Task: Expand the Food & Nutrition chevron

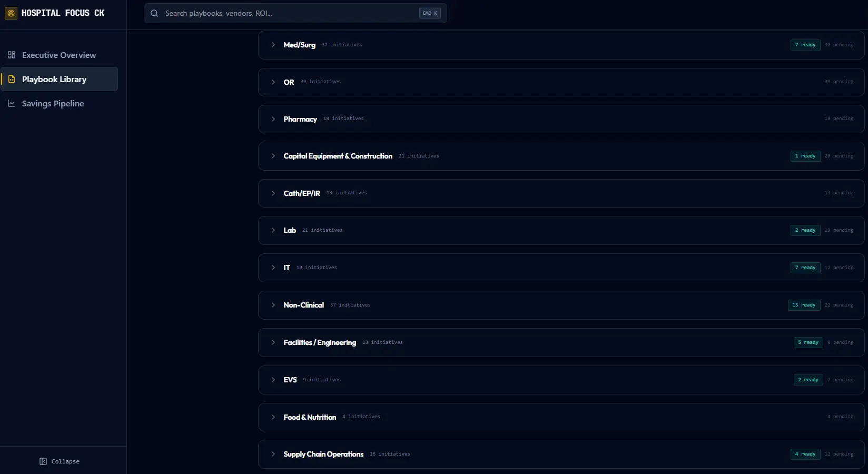Action: click(x=273, y=417)
